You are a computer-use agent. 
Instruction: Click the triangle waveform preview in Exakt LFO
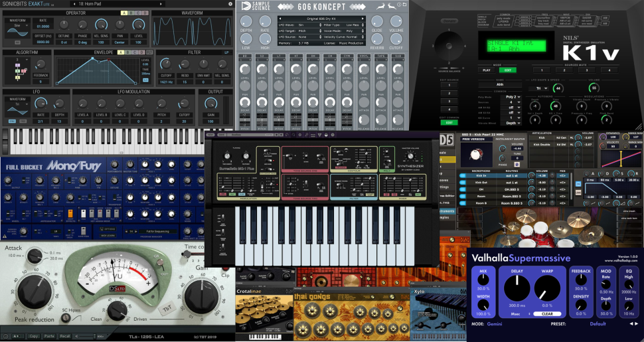(17, 111)
